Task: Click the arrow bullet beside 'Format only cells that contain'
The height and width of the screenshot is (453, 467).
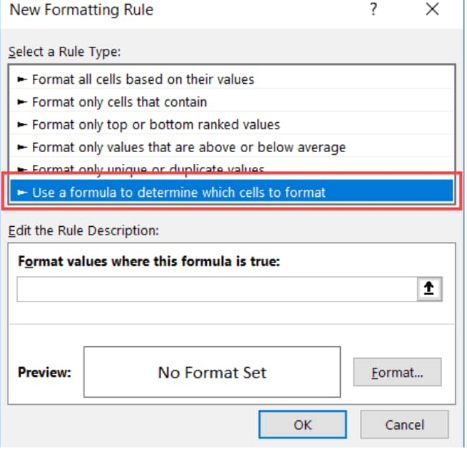Action: pyautogui.click(x=22, y=102)
